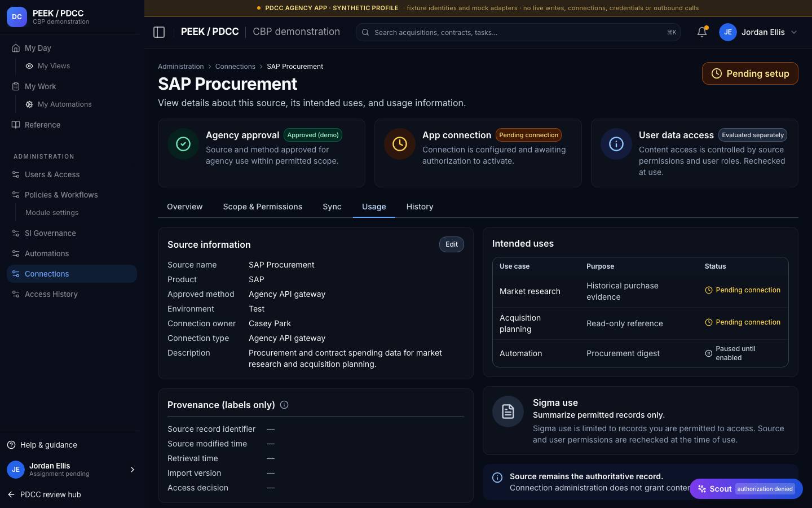Viewport: 812px width, 508px height.
Task: Open Help & guidance
Action: point(48,445)
